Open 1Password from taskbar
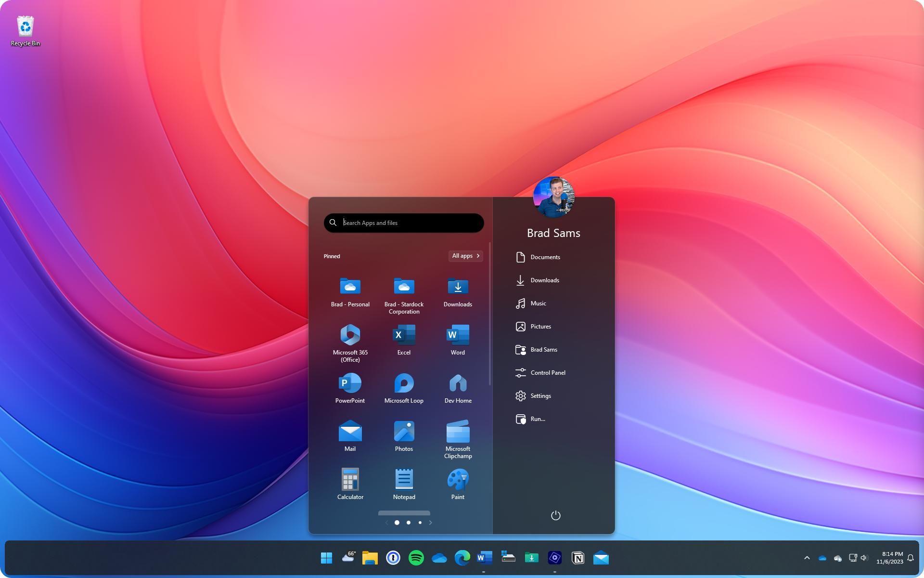The image size is (924, 578). coord(393,558)
